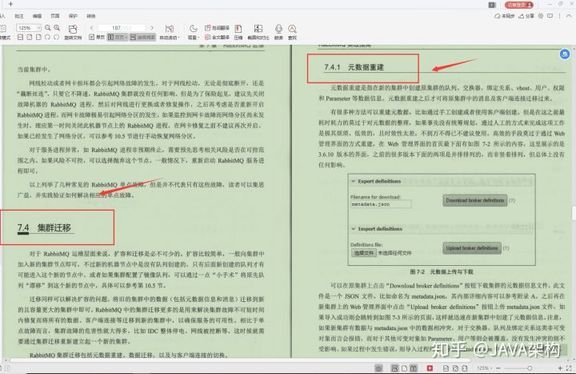Open the compress PDF tool
This screenshot has width=576, height=374.
point(238,32)
